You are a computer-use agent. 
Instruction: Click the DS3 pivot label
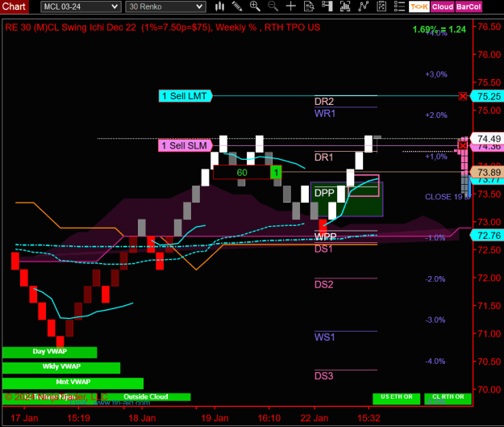click(x=323, y=376)
